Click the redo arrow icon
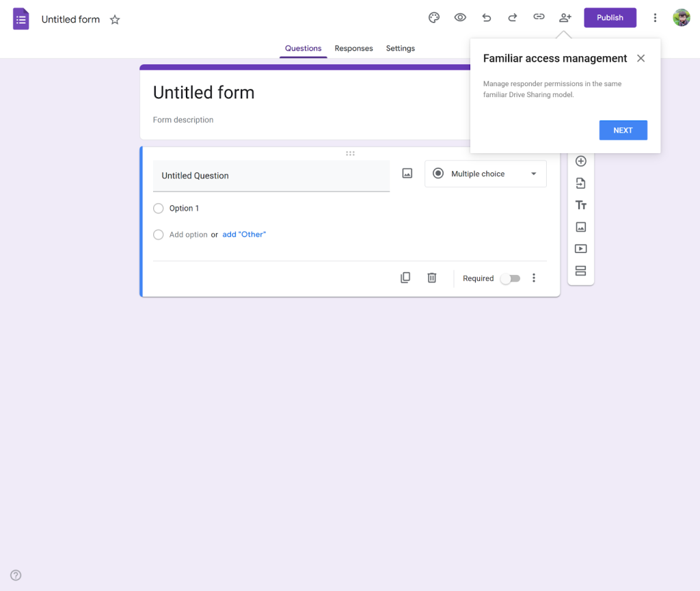700x591 pixels. click(x=513, y=18)
